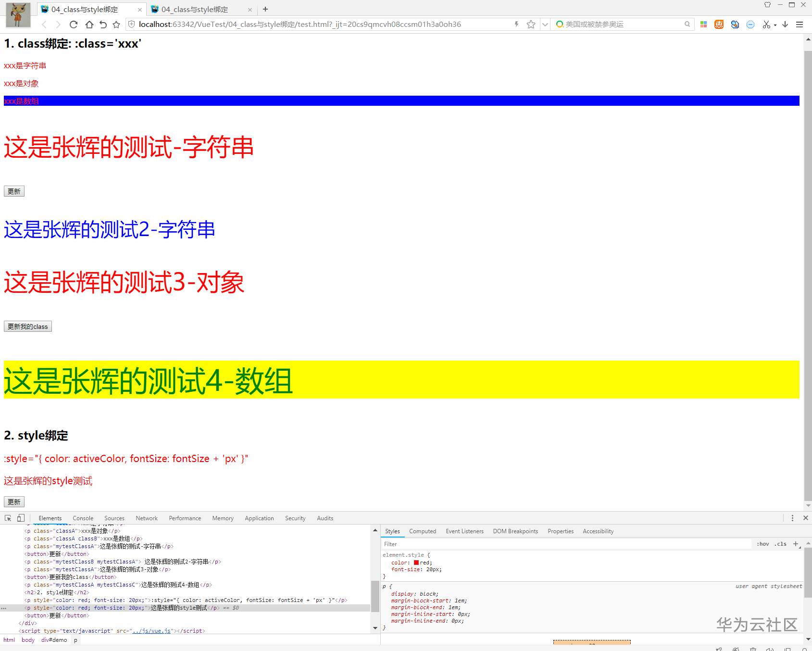Open the Properties tab
Image resolution: width=812 pixels, height=651 pixels.
pos(561,531)
